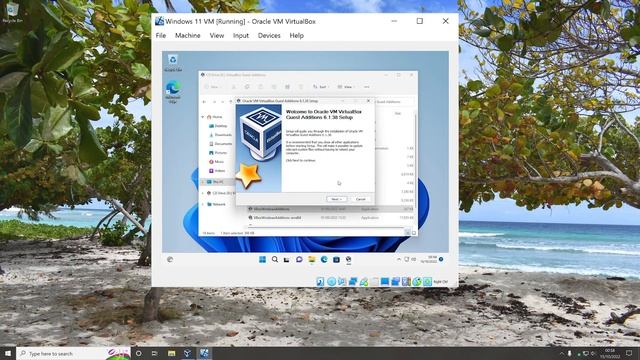Select Pictures in File Explorer sidebar
Screen dimensions: 640x360
pos(218,153)
